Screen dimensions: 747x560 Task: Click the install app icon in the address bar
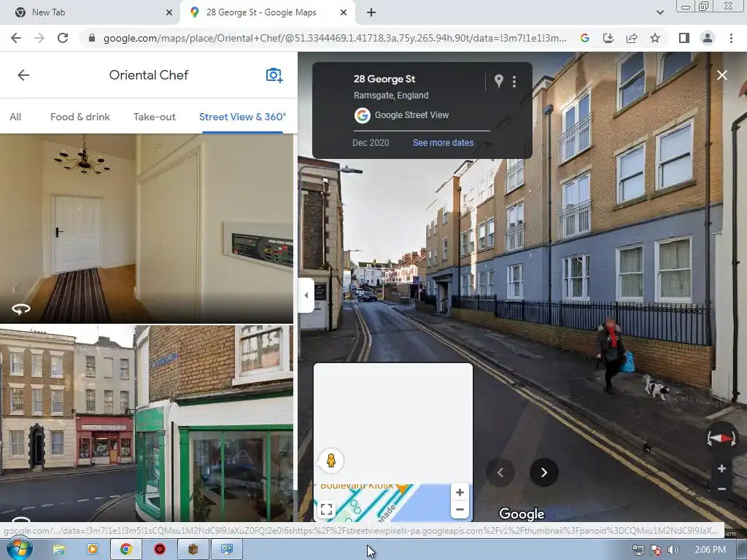coord(608,38)
